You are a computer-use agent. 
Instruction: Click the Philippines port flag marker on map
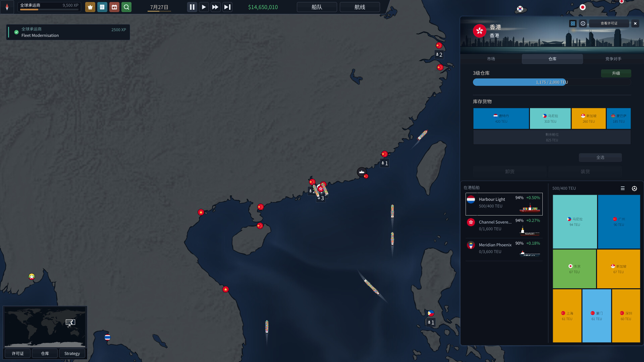(x=431, y=313)
